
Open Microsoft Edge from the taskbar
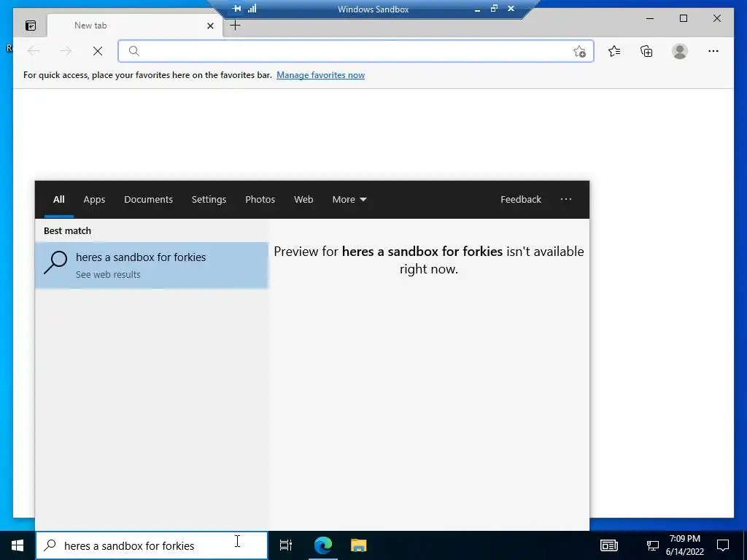[323, 545]
